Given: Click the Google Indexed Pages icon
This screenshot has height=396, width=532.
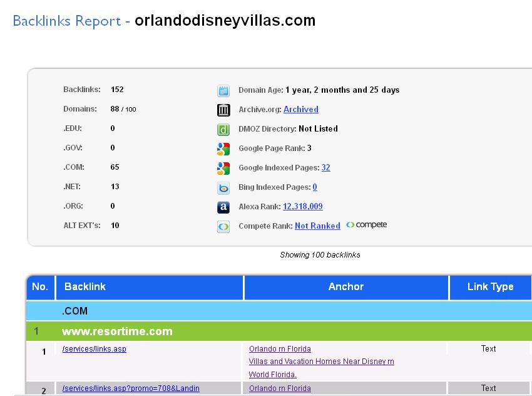Looking at the screenshot, I should (223, 169).
